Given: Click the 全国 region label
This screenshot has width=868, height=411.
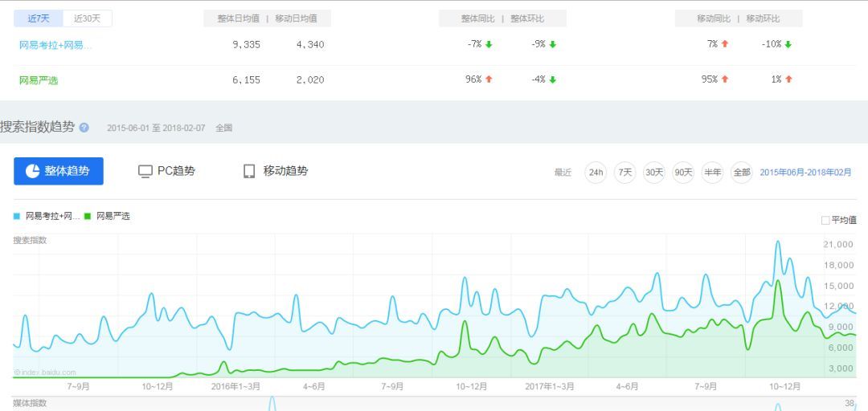Looking at the screenshot, I should [x=223, y=128].
